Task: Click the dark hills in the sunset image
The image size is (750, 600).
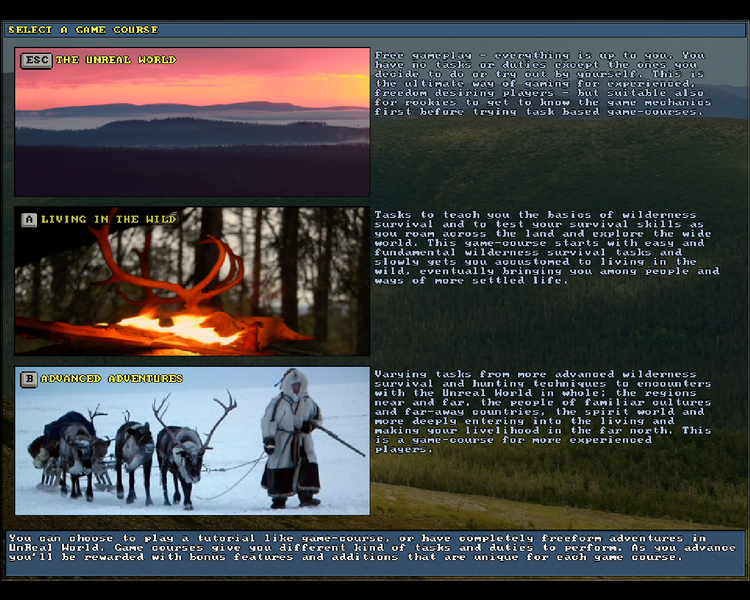Action: (190, 132)
